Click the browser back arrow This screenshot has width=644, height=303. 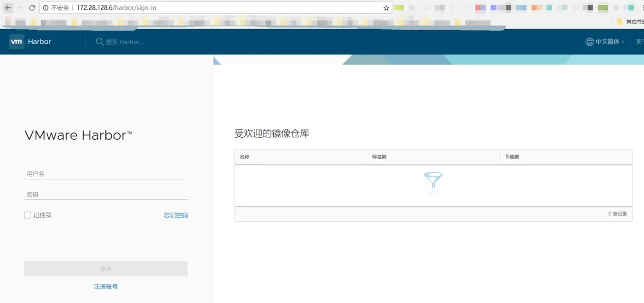point(8,8)
